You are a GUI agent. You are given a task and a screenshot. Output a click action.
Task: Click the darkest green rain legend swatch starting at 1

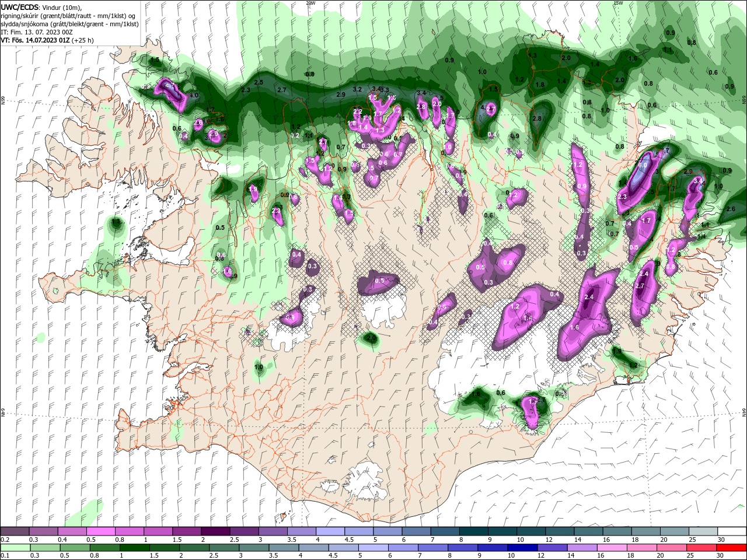[134, 548]
